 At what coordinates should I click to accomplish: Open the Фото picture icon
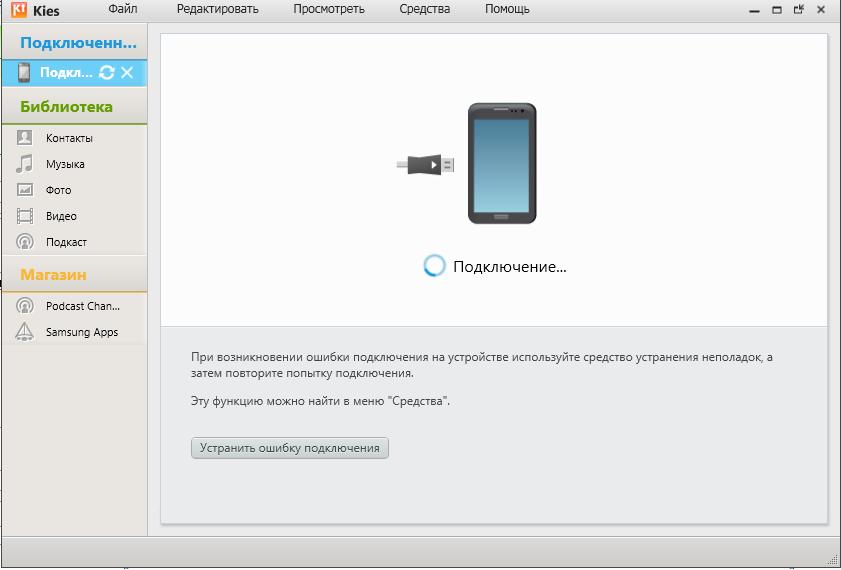pos(25,190)
